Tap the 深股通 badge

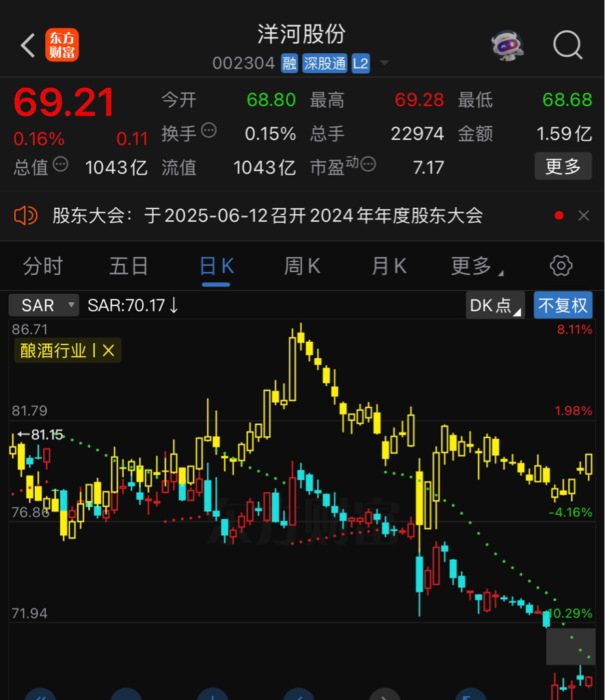click(x=325, y=64)
